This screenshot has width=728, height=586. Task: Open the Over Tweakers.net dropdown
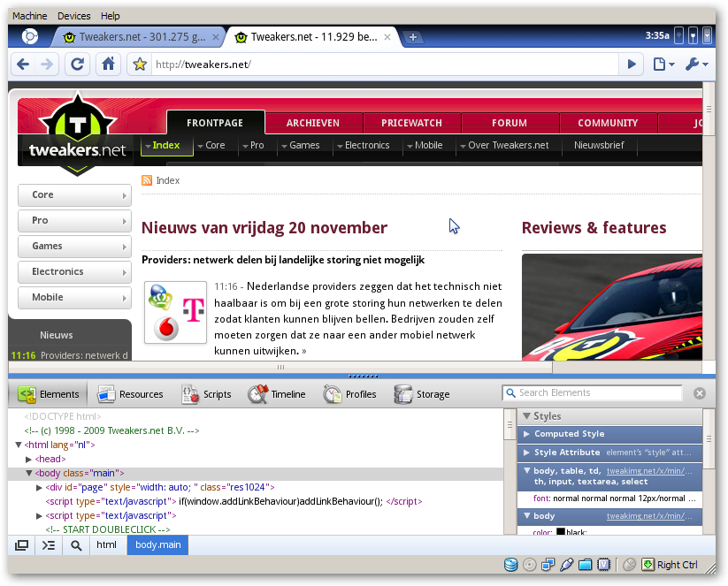505,145
